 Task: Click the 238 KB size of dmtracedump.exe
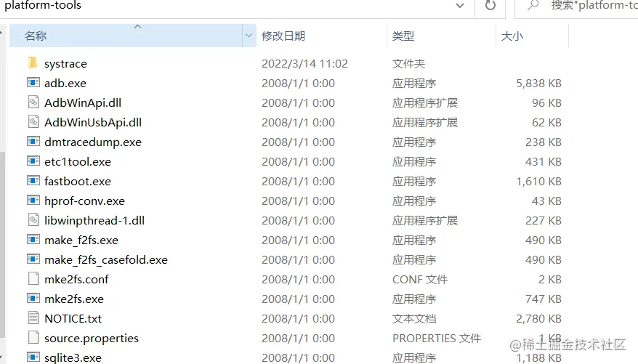(544, 142)
